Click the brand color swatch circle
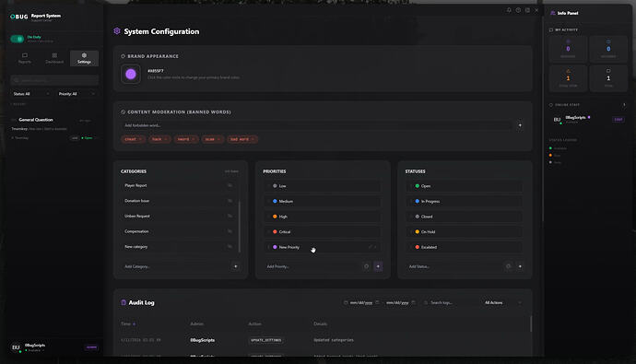The height and width of the screenshot is (364, 636). [131, 74]
